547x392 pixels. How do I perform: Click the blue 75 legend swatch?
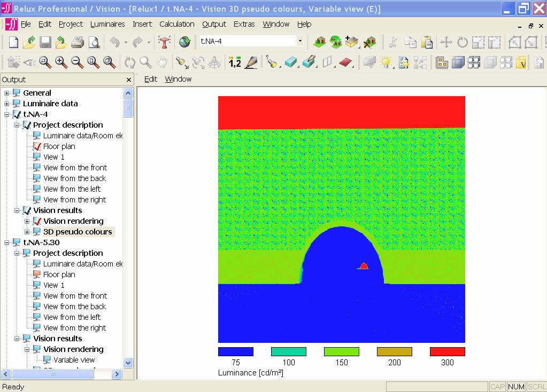[236, 351]
